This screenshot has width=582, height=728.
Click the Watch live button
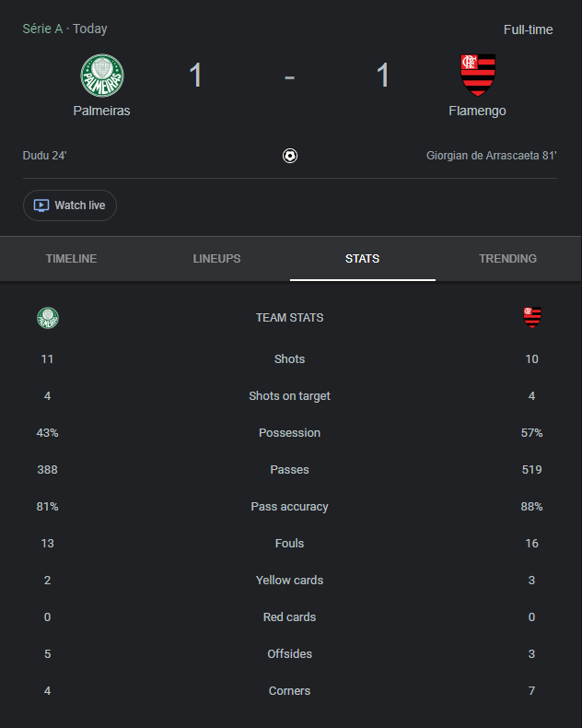point(70,205)
